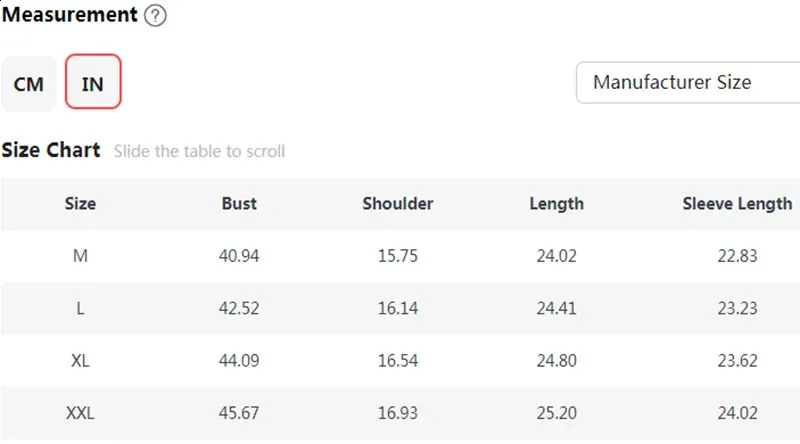Click the Length column header
This screenshot has width=800, height=444.
(556, 204)
